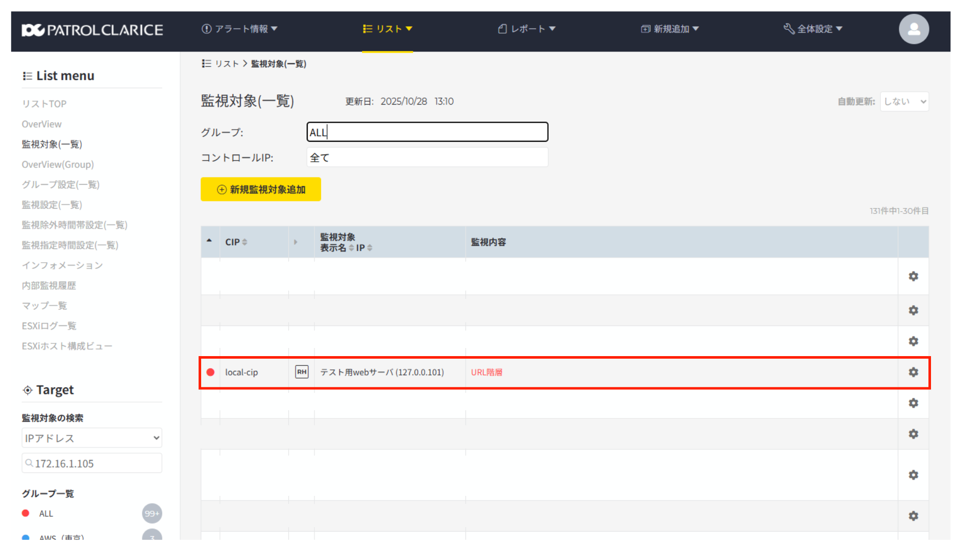Click the gear icon in local-cip row
980x551 pixels.
tap(913, 372)
